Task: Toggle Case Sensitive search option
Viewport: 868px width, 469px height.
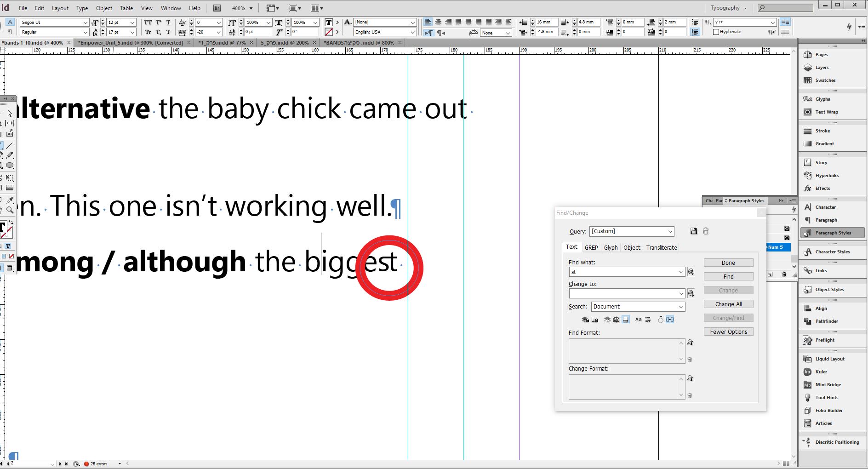Action: click(x=638, y=320)
